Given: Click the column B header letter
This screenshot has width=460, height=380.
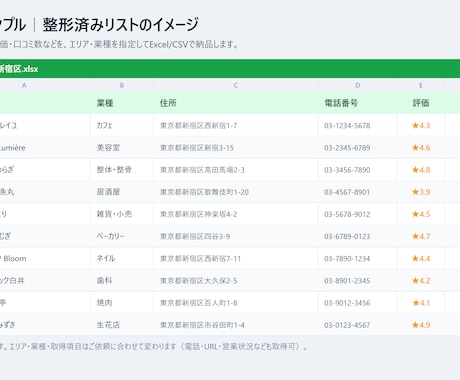Looking at the screenshot, I should (122, 85).
